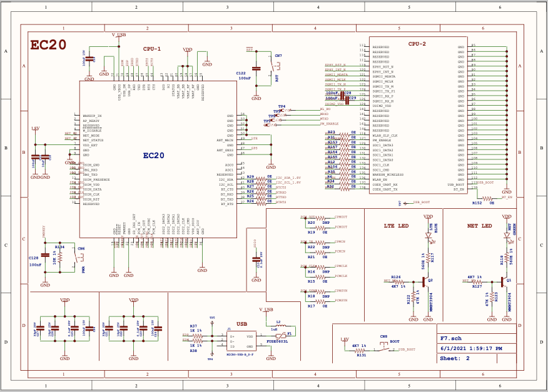Click the NET LED section heading
The height and width of the screenshot is (392, 548).
tap(479, 226)
